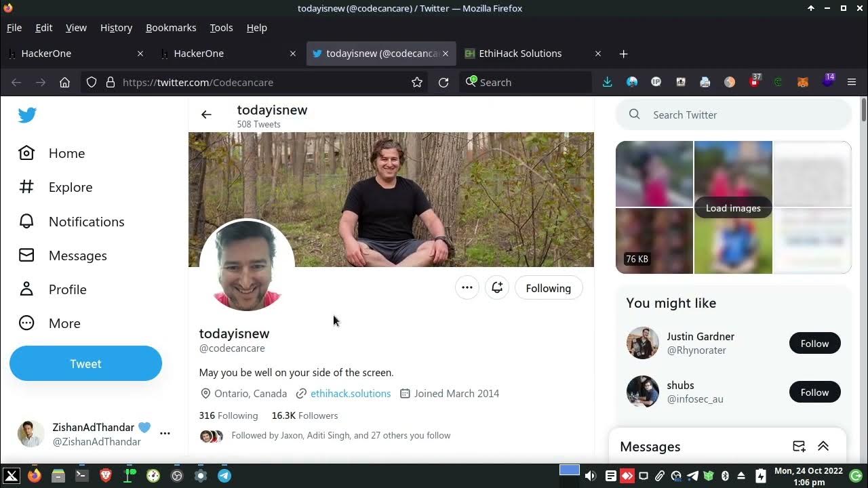Viewport: 868px width, 488px height.
Task: Follow shubs @infosec_au
Action: [814, 392]
